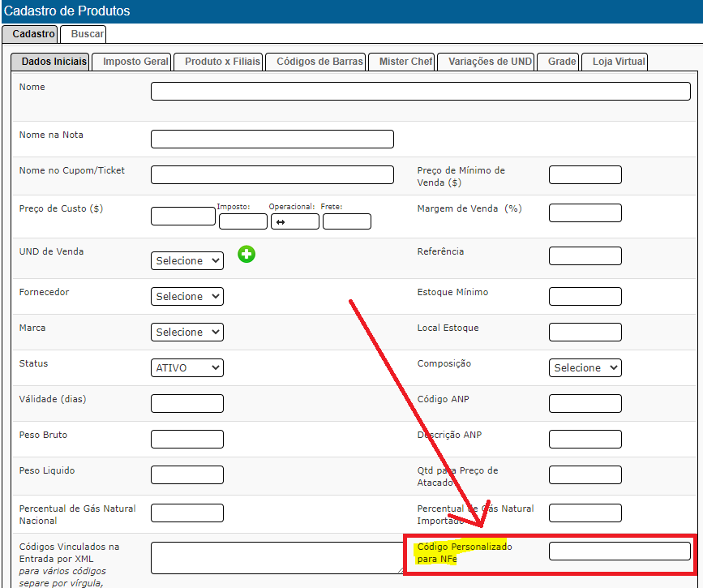The height and width of the screenshot is (588, 703).
Task: Open the Composição dropdown
Action: [585, 367]
